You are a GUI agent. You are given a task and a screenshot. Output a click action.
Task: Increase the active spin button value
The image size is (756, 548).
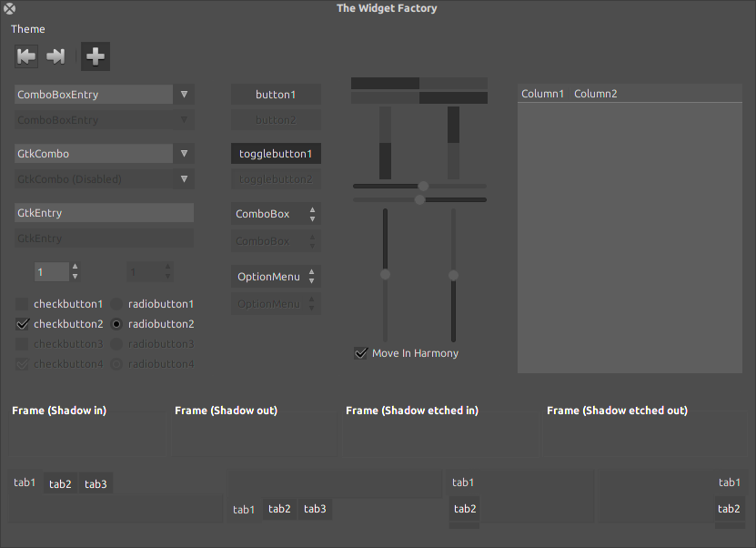(x=75, y=267)
